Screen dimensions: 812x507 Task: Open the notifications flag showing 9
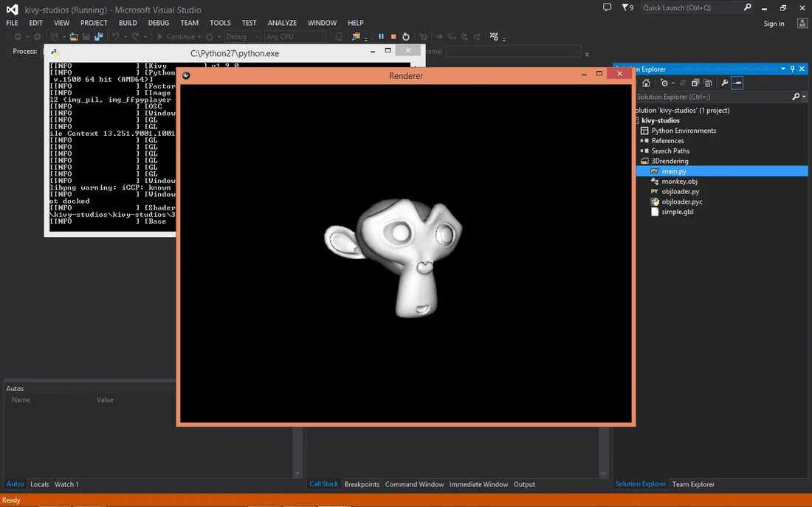coord(627,7)
